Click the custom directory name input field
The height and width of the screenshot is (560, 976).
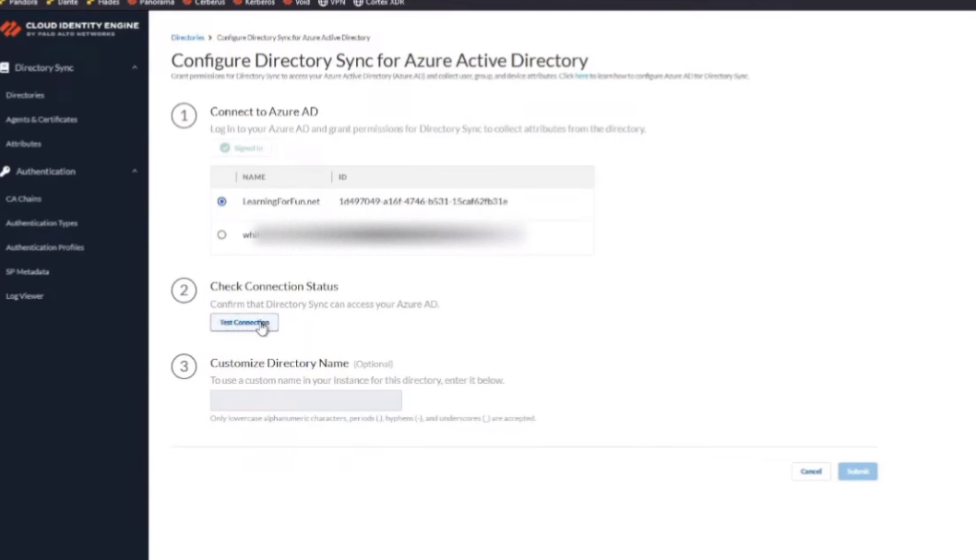coord(306,400)
